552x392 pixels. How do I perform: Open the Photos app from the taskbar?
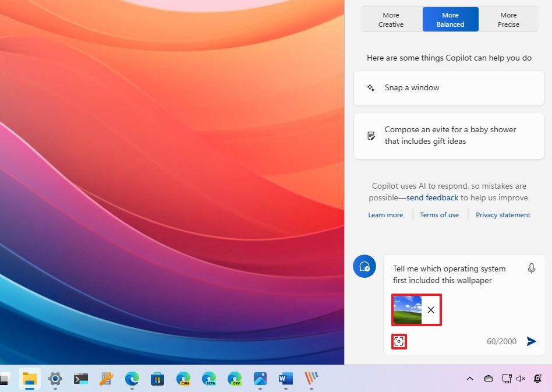[x=260, y=379]
